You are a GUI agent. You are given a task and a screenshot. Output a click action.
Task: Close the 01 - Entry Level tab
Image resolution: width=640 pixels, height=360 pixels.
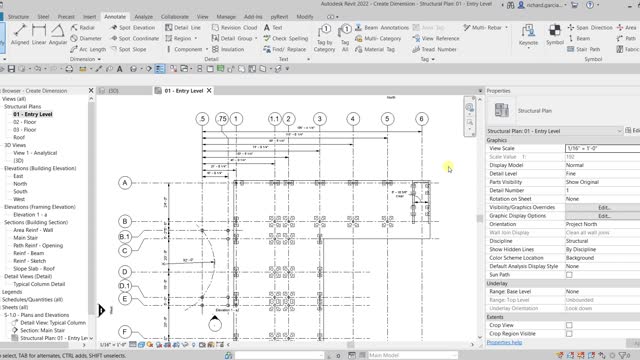(209, 91)
